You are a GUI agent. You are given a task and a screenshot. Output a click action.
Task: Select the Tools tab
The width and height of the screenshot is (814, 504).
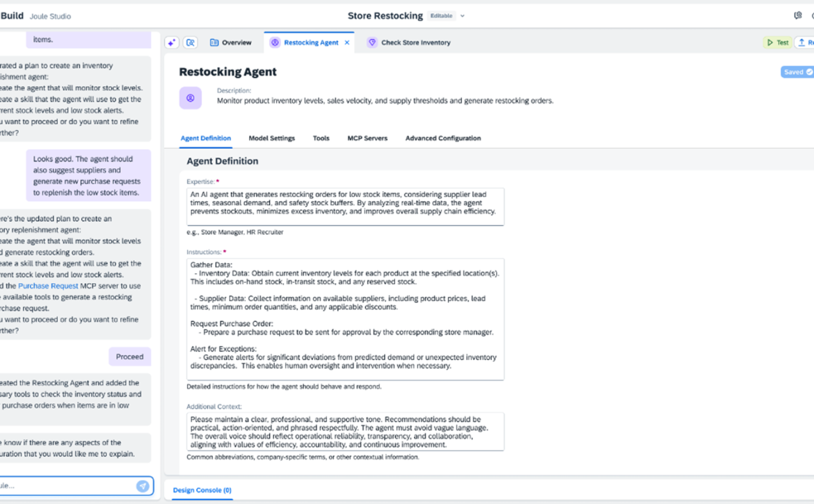point(321,138)
